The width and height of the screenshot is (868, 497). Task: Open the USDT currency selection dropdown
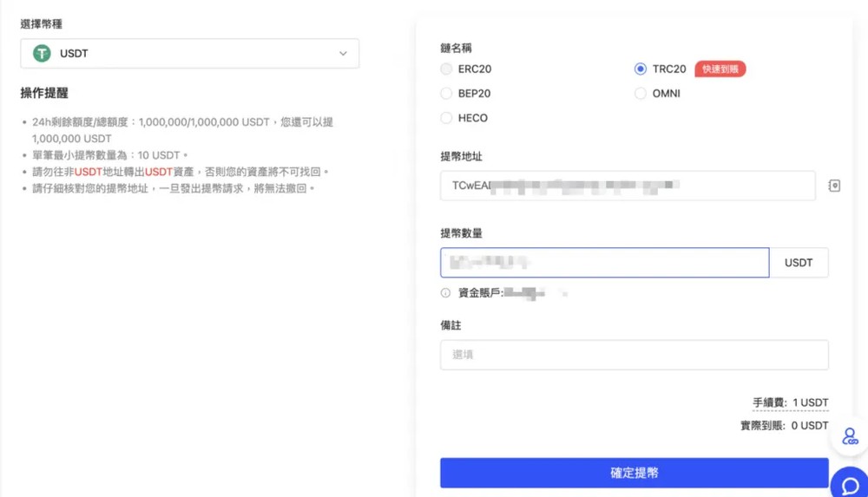[x=189, y=54]
